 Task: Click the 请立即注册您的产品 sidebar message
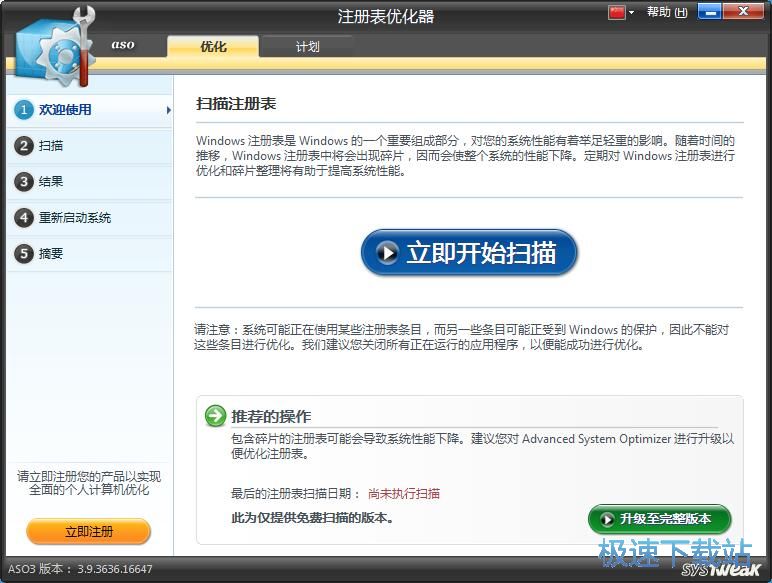[x=89, y=483]
